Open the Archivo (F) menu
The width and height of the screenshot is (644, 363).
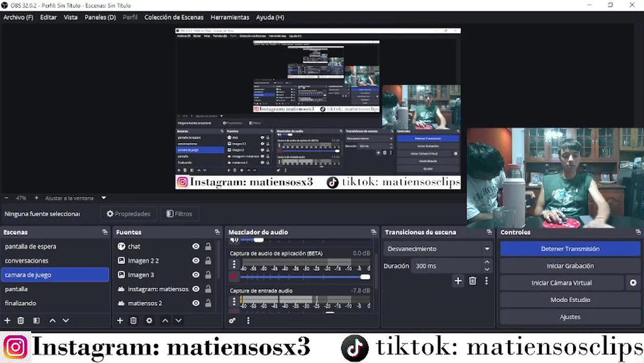pyautogui.click(x=18, y=17)
